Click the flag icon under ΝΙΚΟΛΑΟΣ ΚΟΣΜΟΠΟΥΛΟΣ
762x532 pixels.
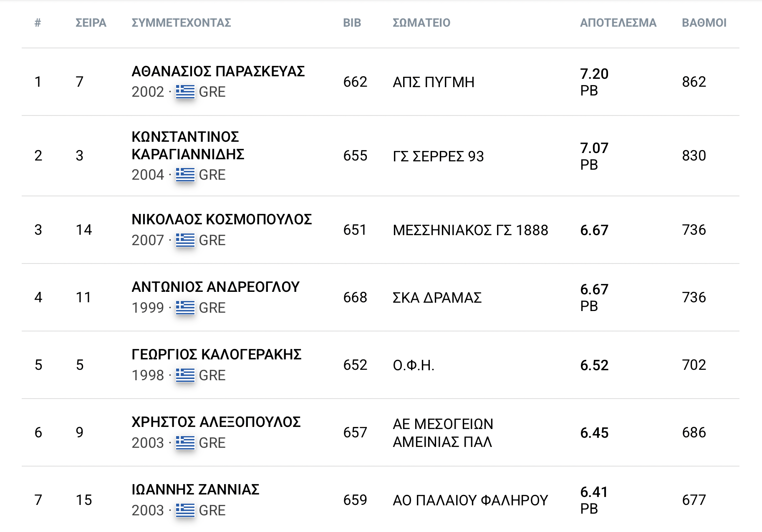coord(185,240)
